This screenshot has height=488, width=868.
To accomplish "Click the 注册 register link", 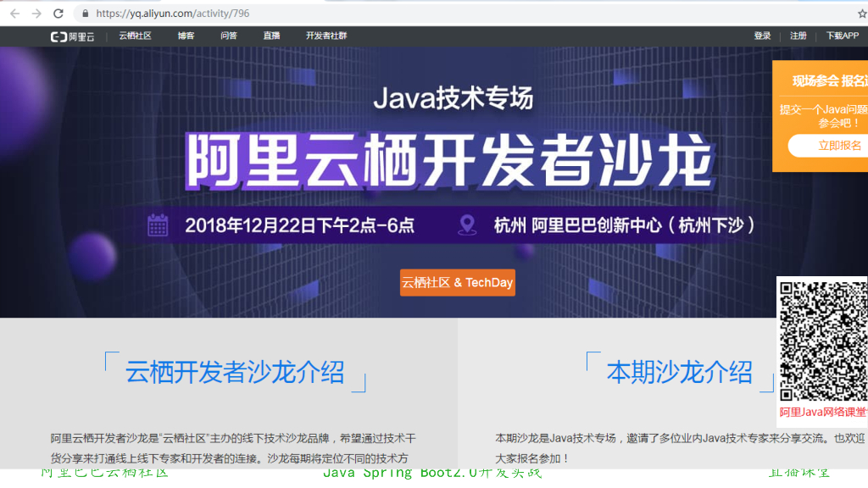I will point(798,36).
